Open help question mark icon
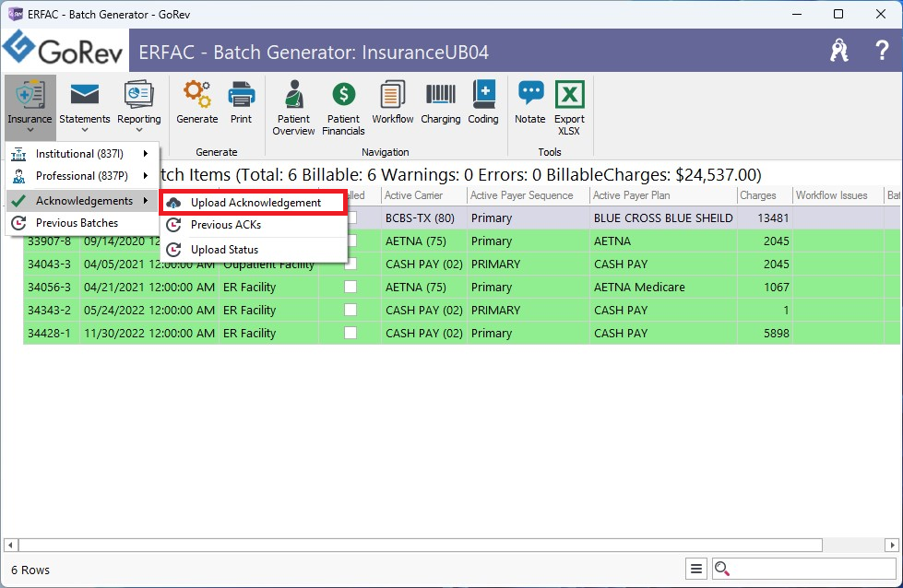This screenshot has width=903, height=588. pyautogui.click(x=881, y=51)
